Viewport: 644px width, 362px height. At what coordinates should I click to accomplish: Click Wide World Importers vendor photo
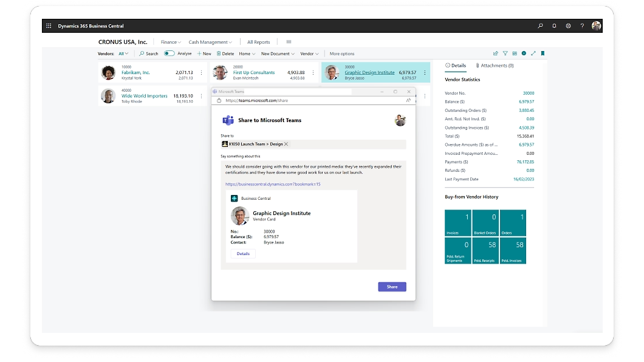[x=108, y=96]
